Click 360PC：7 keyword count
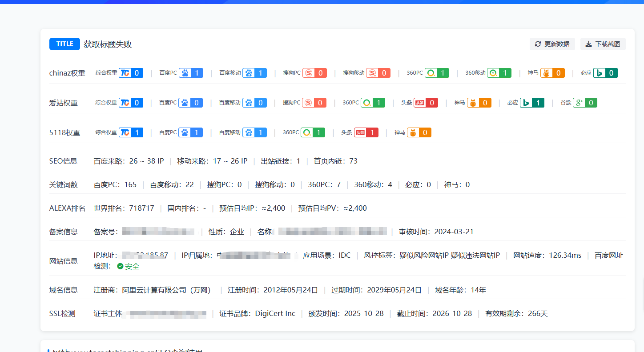Screen dimensions: 644x352 point(324,184)
